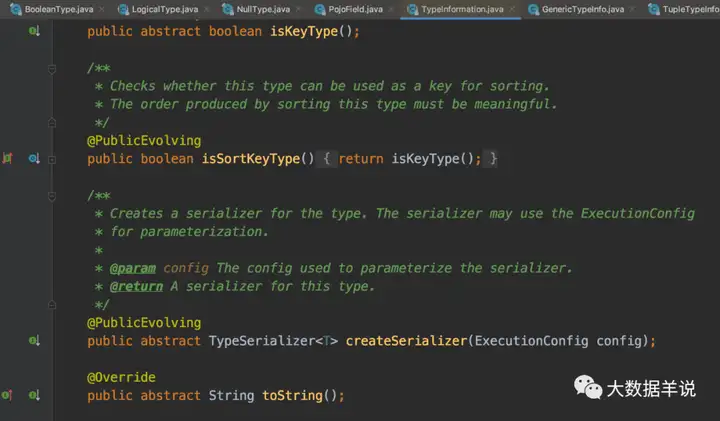Close the NullType.java tab
This screenshot has width=720, height=421.
298,9
